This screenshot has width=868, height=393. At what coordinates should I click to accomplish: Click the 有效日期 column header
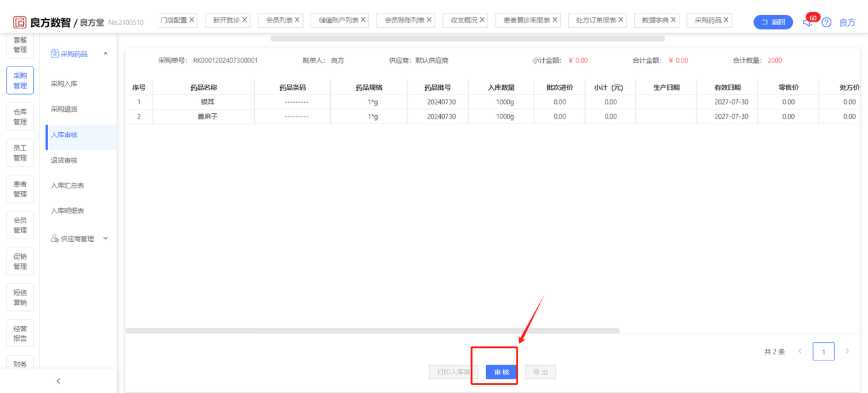pos(727,87)
